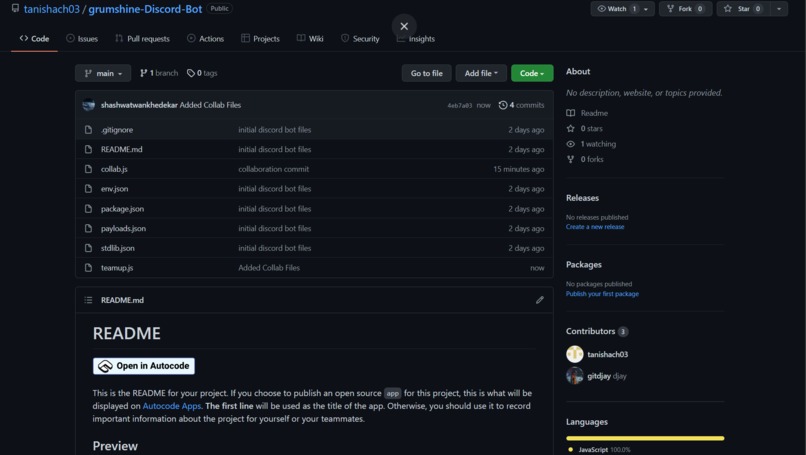Click file icon beside package.json
The image size is (806, 455).
(x=88, y=209)
